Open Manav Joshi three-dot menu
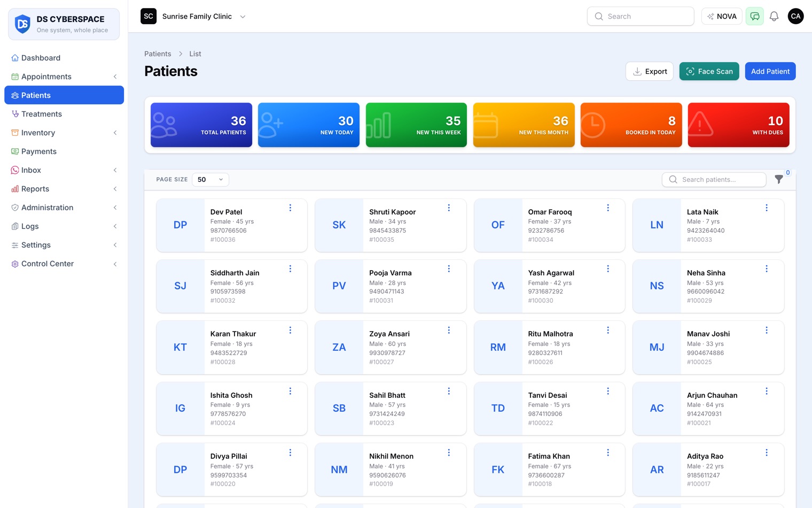The image size is (812, 508). pos(767,330)
